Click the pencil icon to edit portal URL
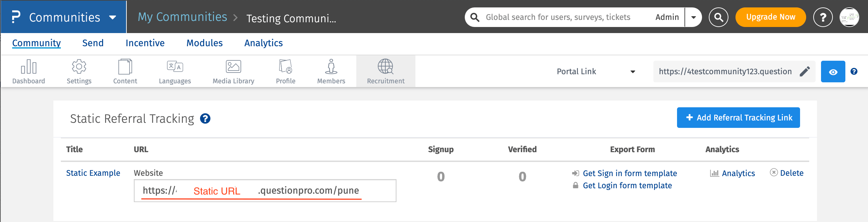 point(805,72)
